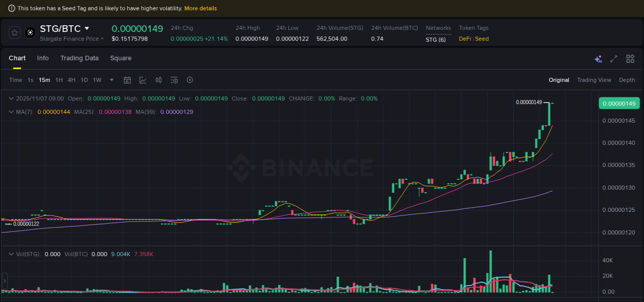Open the Trading Data tab

tap(79, 58)
